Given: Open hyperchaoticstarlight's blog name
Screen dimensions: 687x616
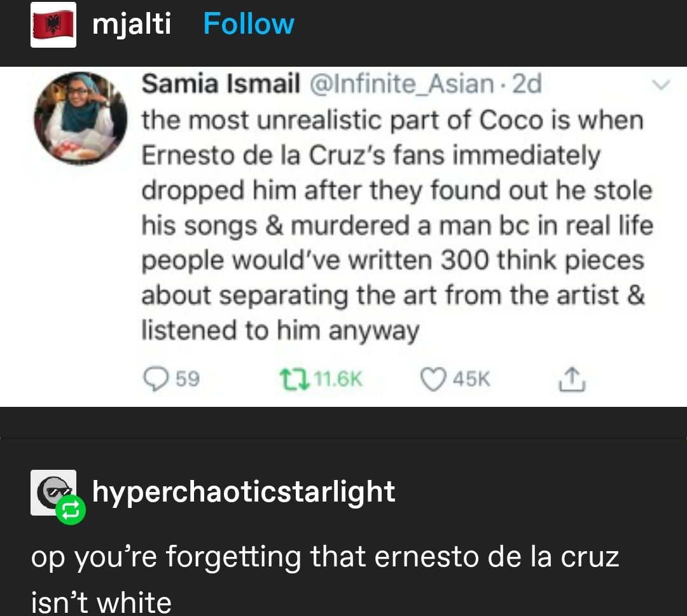Looking at the screenshot, I should tap(244, 491).
